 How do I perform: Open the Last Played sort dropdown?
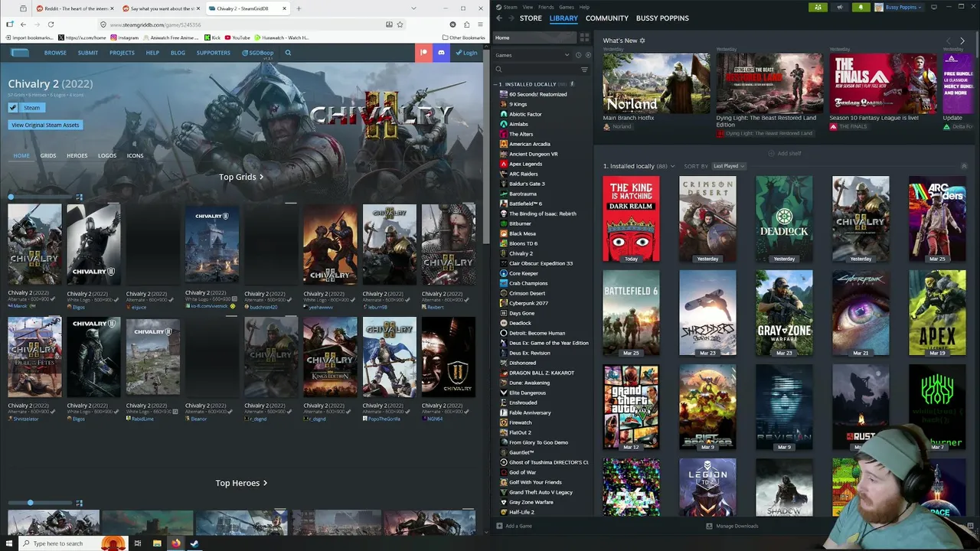[x=728, y=166]
